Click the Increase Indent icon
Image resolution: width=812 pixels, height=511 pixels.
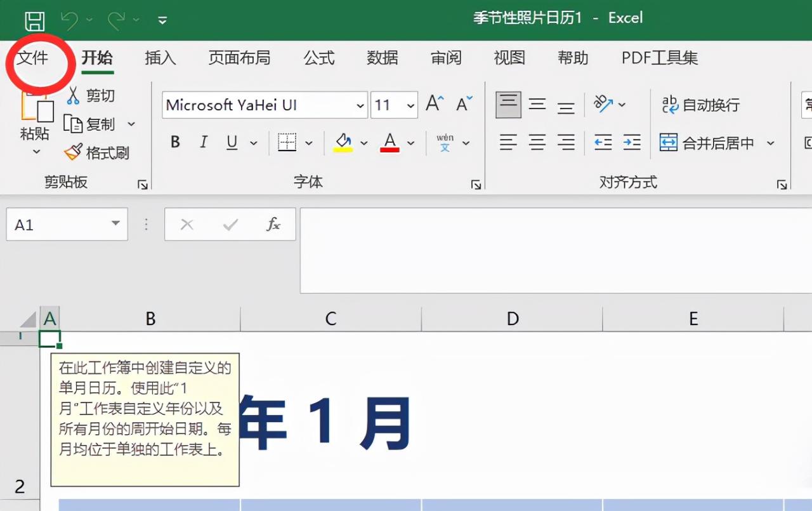tap(632, 142)
